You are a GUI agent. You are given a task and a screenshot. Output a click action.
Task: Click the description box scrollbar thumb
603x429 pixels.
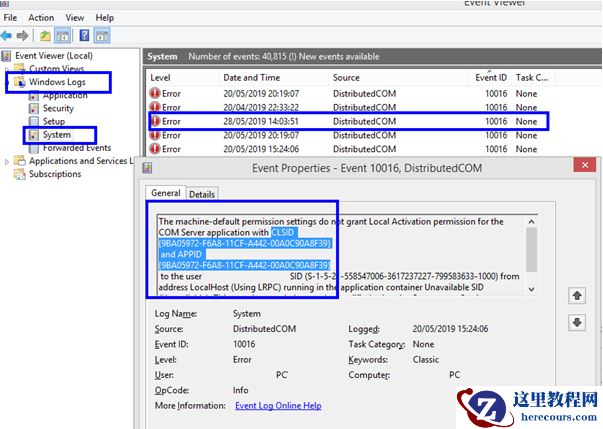(x=531, y=250)
